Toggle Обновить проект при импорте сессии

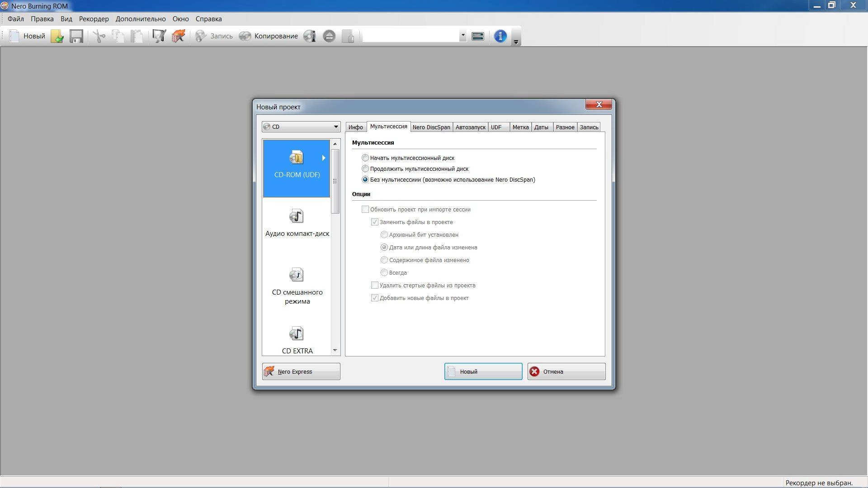(416, 209)
